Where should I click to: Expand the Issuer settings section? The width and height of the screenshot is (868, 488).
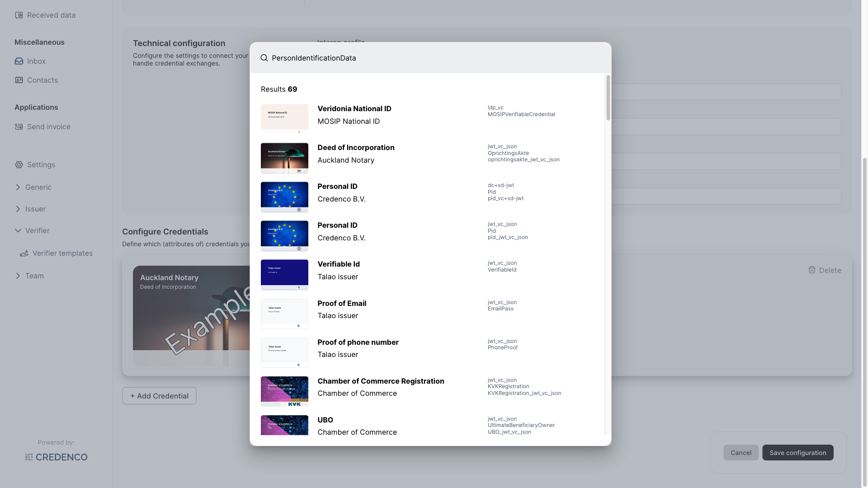(x=35, y=209)
